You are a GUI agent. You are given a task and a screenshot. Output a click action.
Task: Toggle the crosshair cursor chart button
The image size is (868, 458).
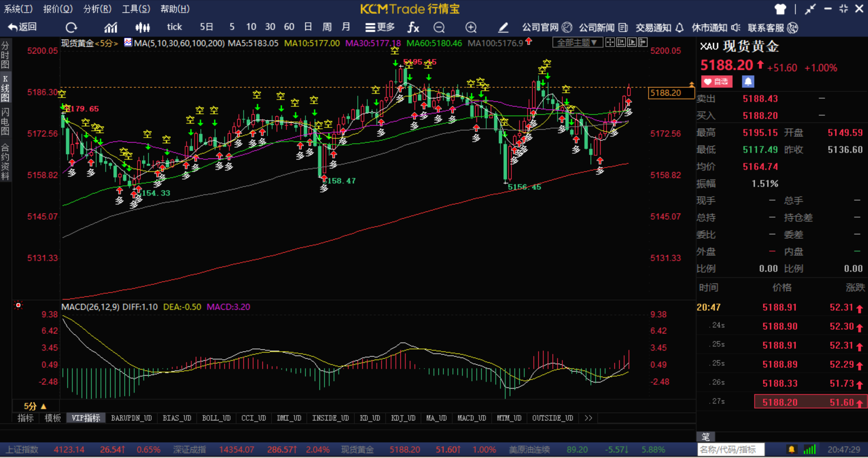610,43
